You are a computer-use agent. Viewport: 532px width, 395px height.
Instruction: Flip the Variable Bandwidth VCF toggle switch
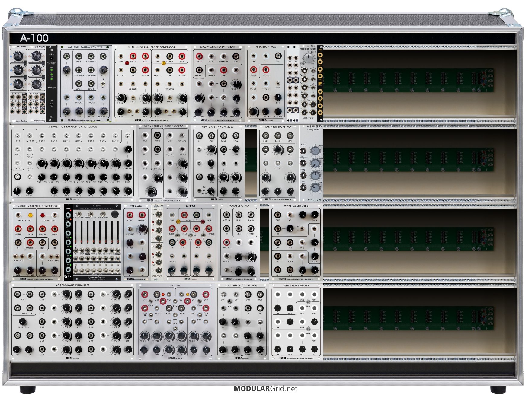pyautogui.click(x=103, y=83)
